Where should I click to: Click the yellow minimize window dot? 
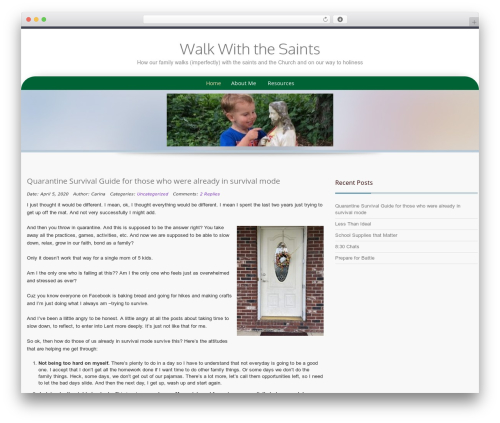click(36, 19)
